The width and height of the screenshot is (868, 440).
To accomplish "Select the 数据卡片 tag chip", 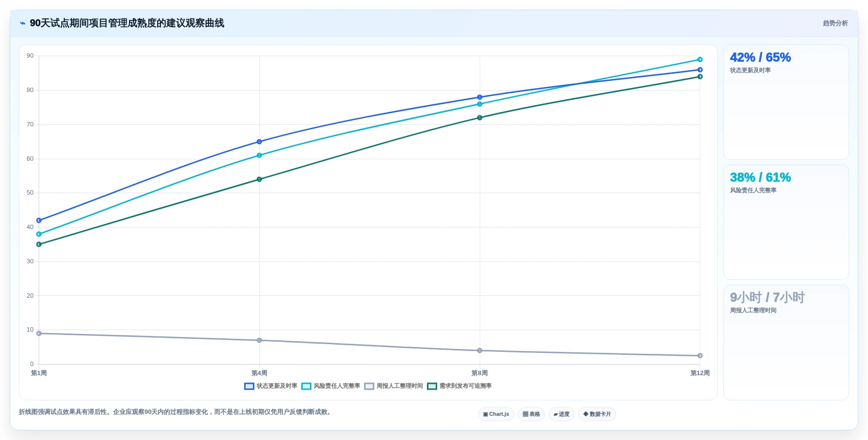I will (597, 414).
